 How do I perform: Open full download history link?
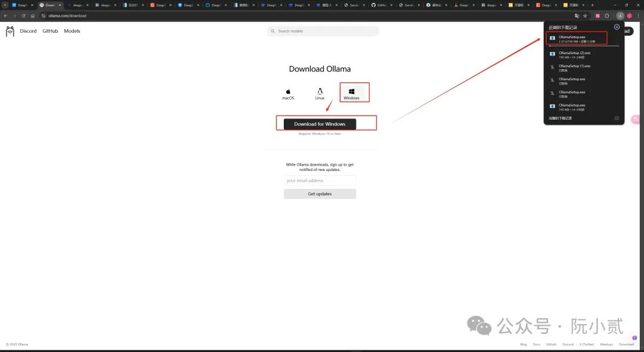tap(560, 118)
